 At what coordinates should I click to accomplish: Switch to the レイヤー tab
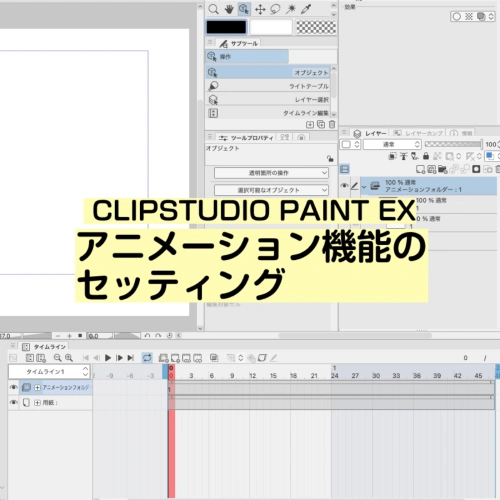coord(370,133)
